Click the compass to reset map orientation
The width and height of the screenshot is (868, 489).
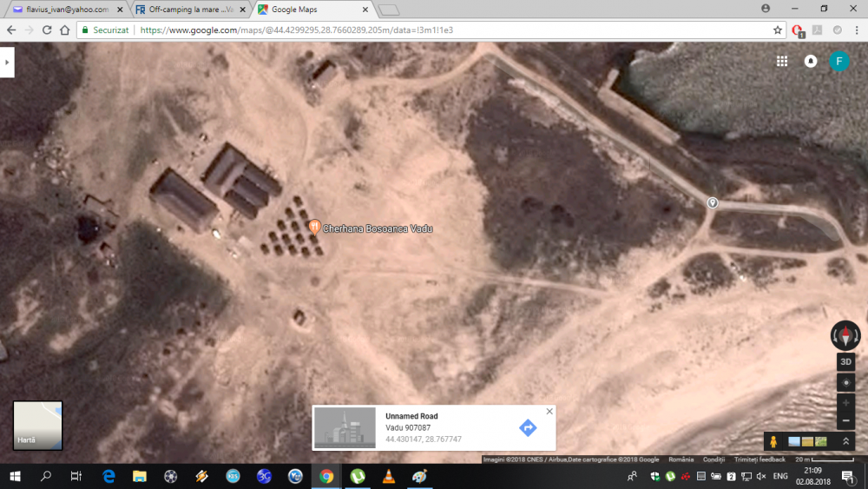coord(845,335)
